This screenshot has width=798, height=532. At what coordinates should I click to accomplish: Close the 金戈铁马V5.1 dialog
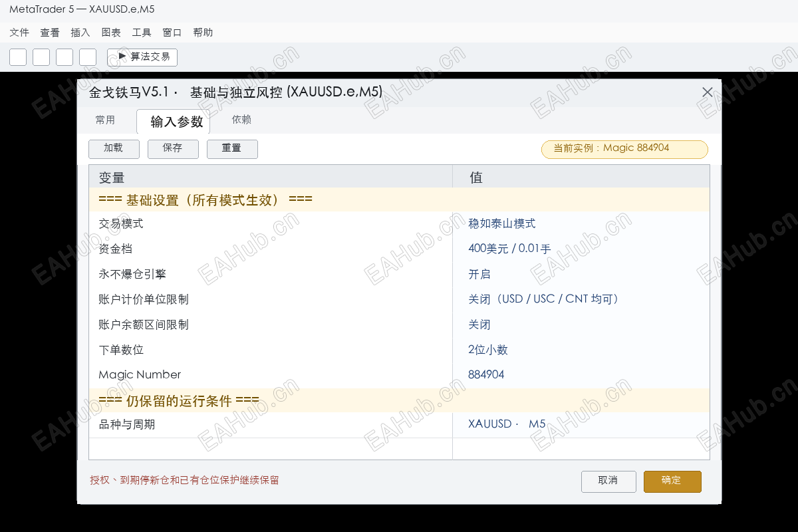pos(708,92)
